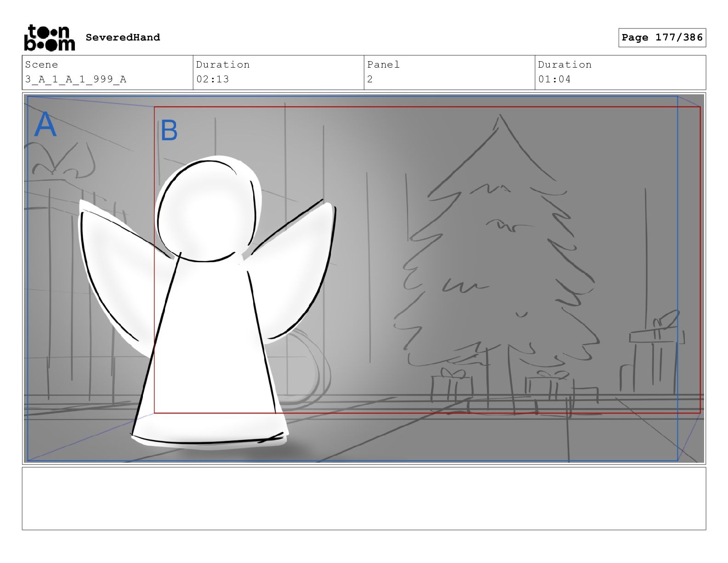Click the Toon Boom logo
The width and height of the screenshot is (728, 563).
tap(49, 37)
